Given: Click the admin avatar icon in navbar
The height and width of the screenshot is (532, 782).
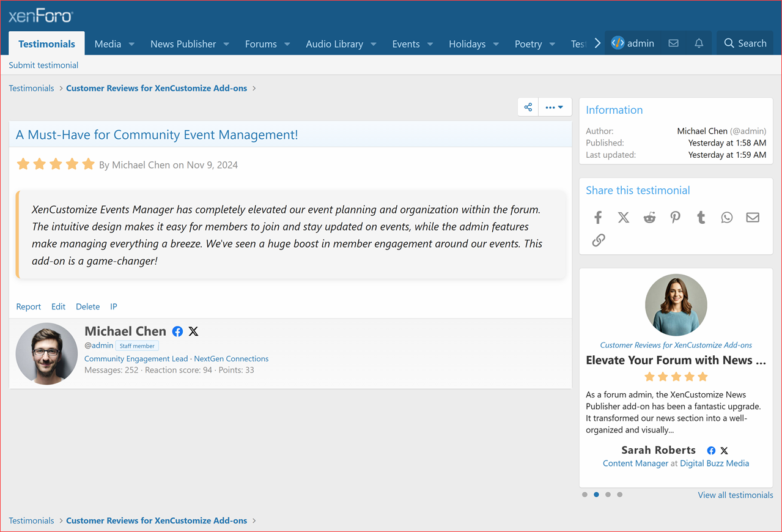Looking at the screenshot, I should (x=618, y=43).
